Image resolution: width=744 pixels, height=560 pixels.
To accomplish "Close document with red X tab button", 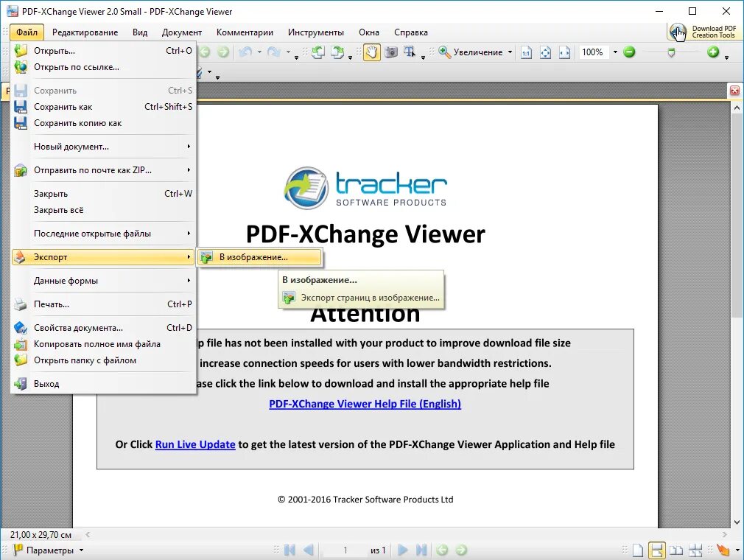I will click(x=734, y=91).
